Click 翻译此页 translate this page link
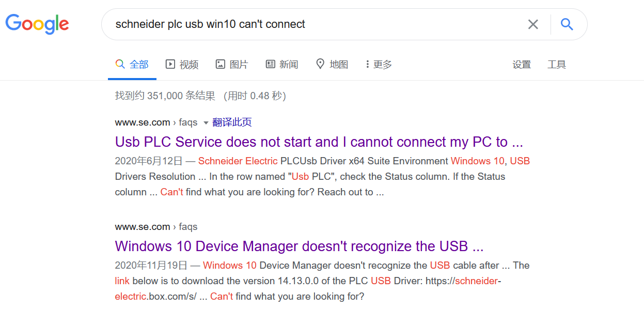Image resolution: width=644 pixels, height=309 pixels. pyautogui.click(x=232, y=122)
